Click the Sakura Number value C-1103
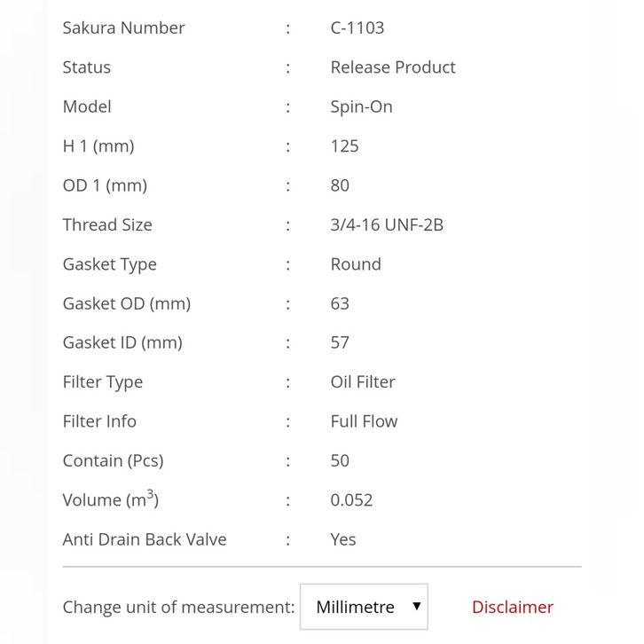644x644 pixels. 357,27
